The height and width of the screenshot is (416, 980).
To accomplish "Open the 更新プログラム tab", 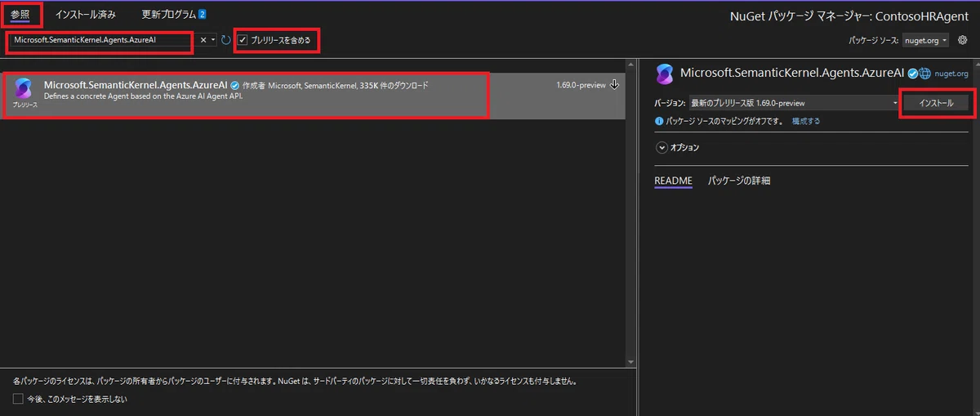I will coord(167,15).
